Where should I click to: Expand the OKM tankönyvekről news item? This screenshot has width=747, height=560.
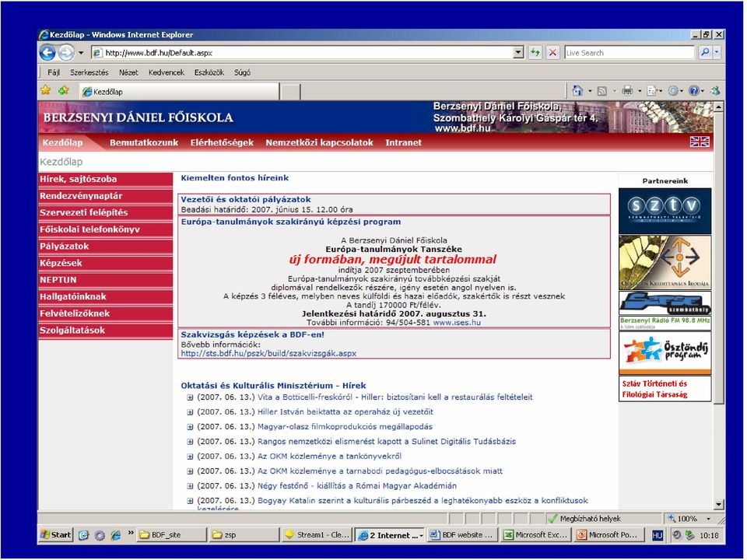click(190, 457)
